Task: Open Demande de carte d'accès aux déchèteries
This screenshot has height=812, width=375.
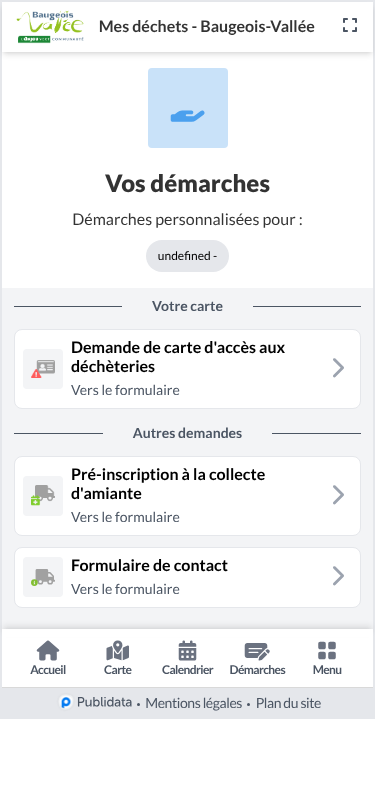Action: pos(188,369)
